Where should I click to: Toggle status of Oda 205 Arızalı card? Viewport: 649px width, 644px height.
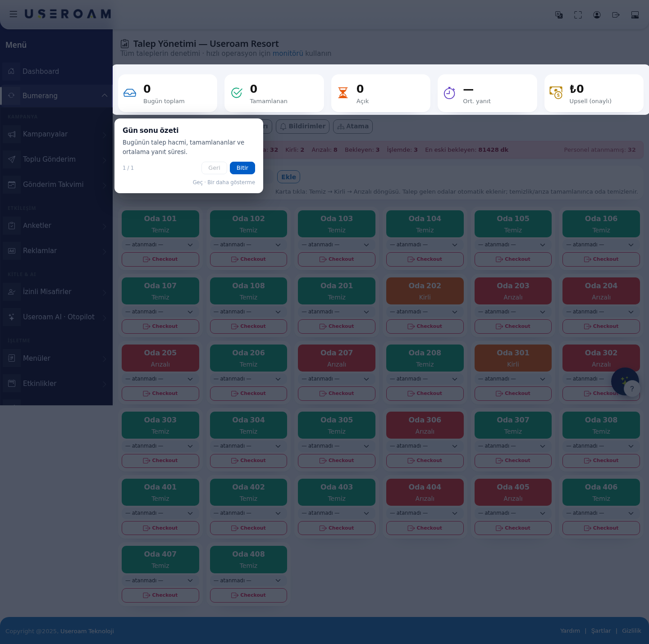click(160, 358)
